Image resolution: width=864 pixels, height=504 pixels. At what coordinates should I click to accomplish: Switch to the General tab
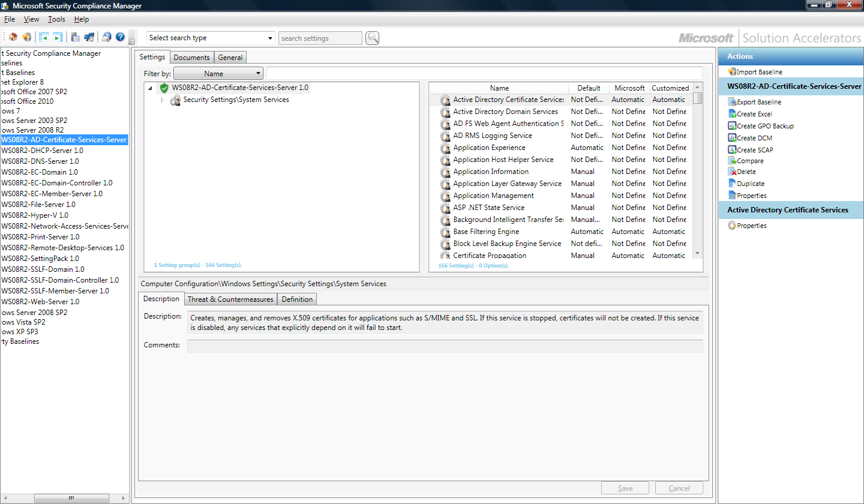230,58
